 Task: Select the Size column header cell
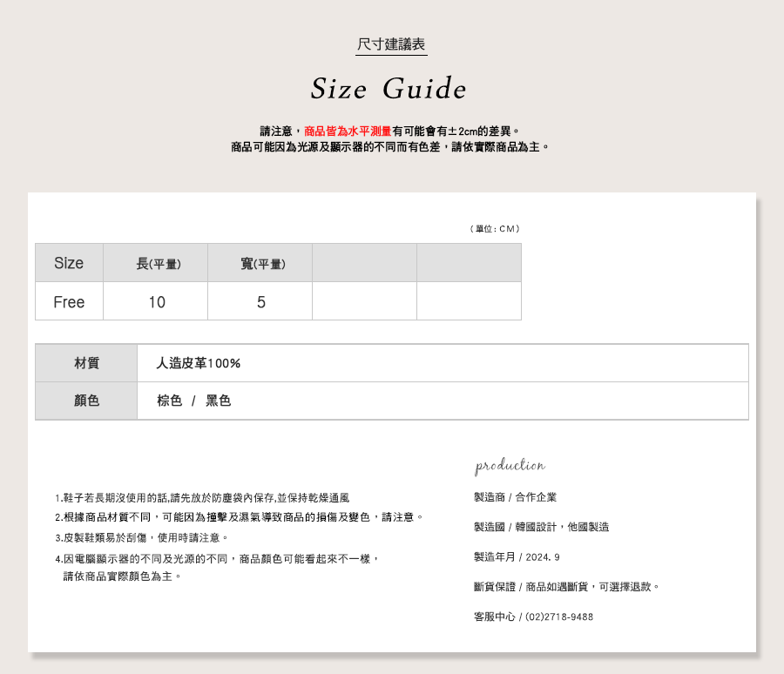tap(69, 263)
